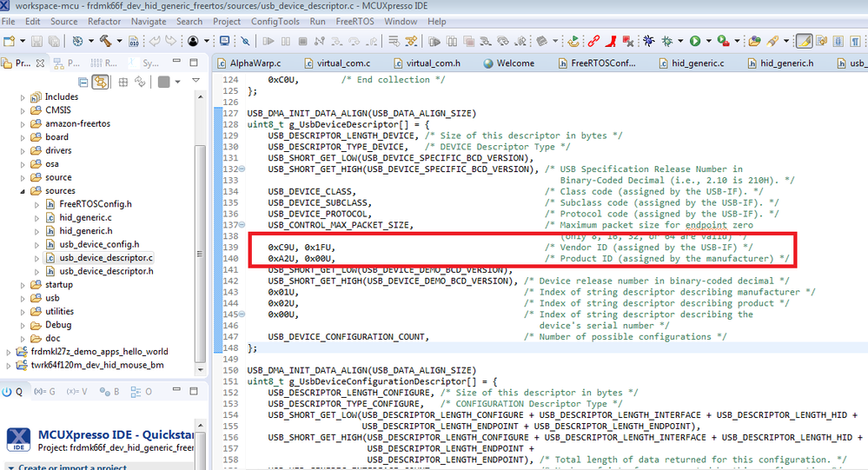
Task: Click the Run External Tools icon
Action: pos(723,41)
